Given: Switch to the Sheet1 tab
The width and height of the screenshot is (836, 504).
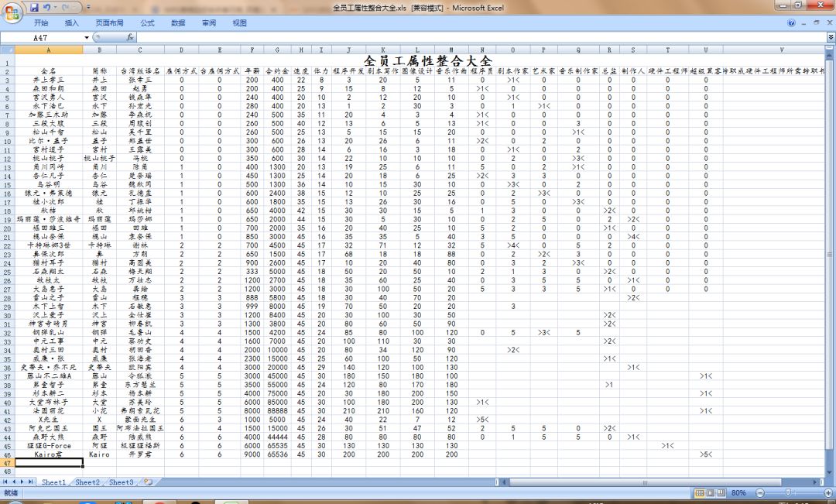Looking at the screenshot, I should tap(54, 482).
